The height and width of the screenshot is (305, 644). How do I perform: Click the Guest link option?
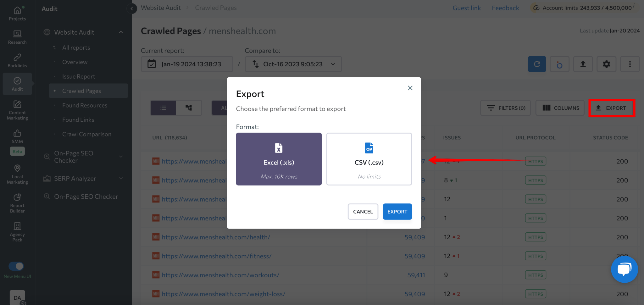coord(467,8)
